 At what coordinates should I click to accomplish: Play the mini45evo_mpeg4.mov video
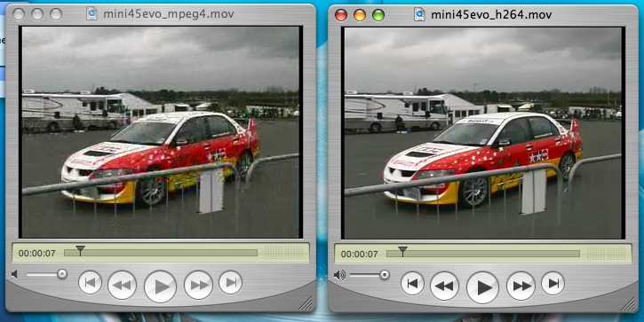[160, 286]
